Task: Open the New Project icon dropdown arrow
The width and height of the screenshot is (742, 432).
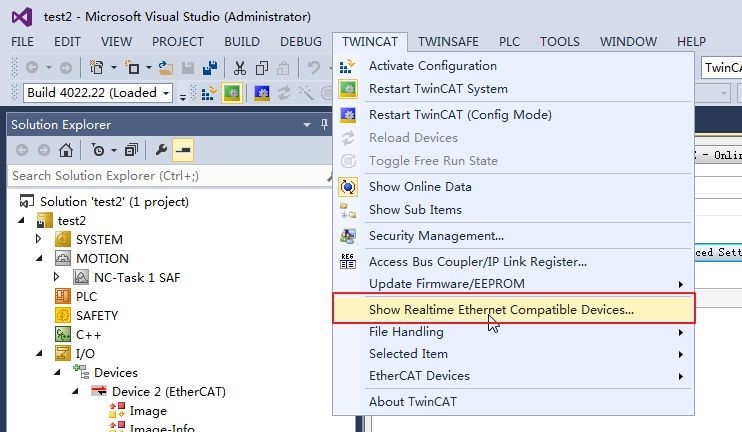Action: click(114, 68)
